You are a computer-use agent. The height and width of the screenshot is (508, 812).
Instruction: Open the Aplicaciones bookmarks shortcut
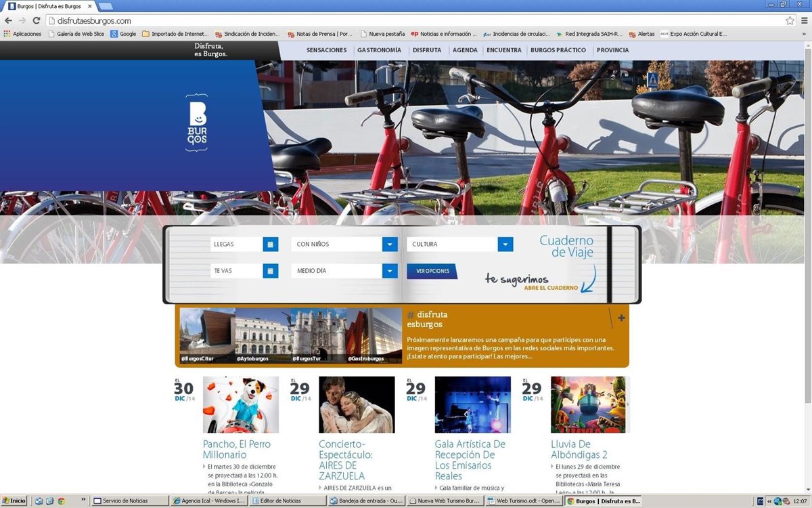22,34
